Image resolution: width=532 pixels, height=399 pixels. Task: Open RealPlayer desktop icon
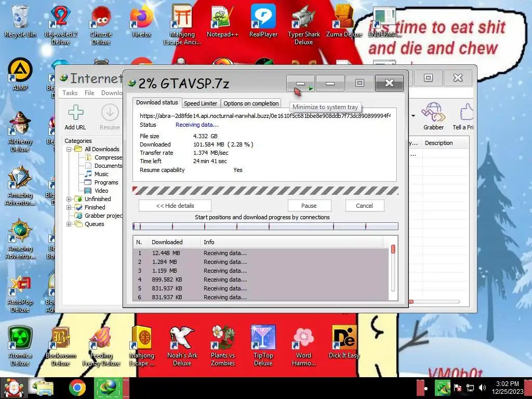click(263, 20)
